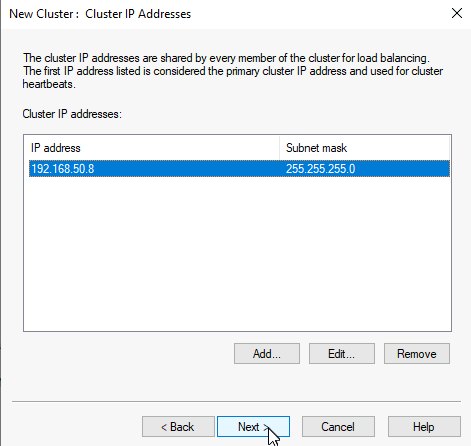Add a new cluster IP address

(267, 353)
